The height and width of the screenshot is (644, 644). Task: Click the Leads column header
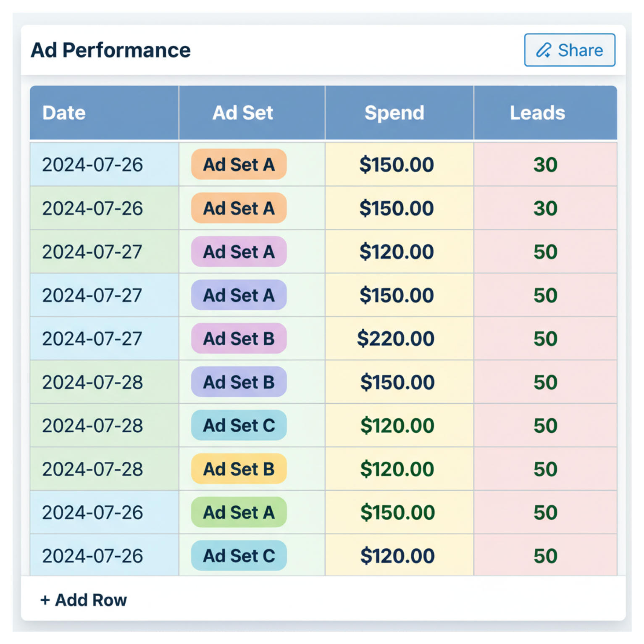537,112
